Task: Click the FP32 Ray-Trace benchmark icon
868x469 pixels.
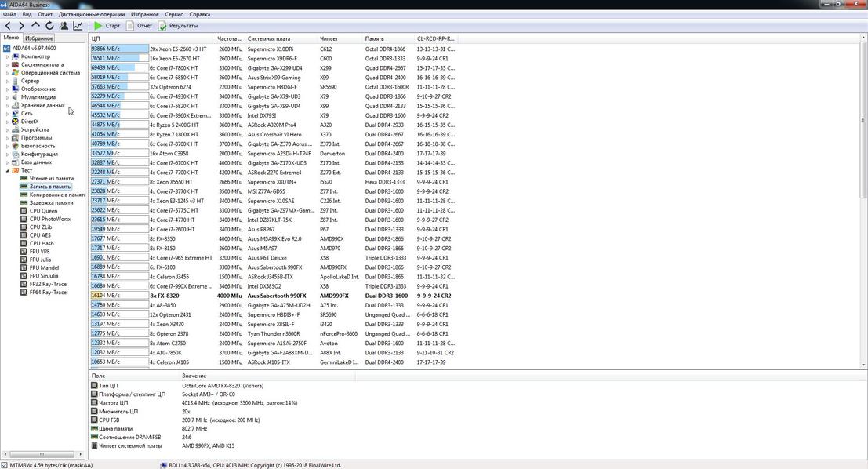Action: point(24,284)
